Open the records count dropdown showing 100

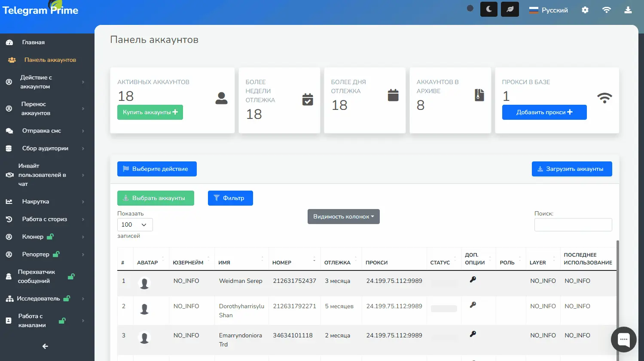point(134,224)
